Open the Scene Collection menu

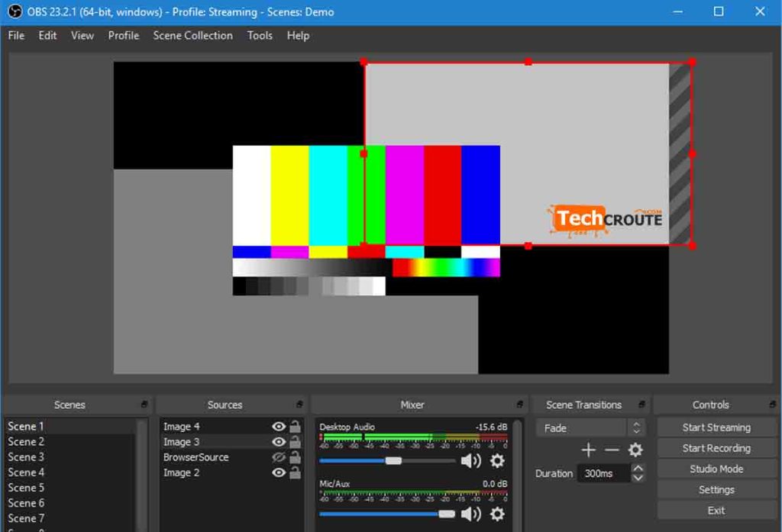click(x=192, y=35)
